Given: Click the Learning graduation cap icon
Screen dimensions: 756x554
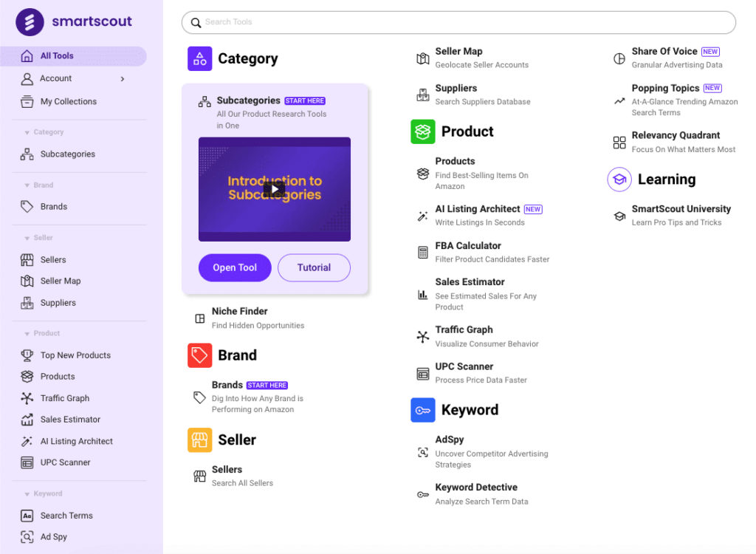Looking at the screenshot, I should tap(619, 179).
